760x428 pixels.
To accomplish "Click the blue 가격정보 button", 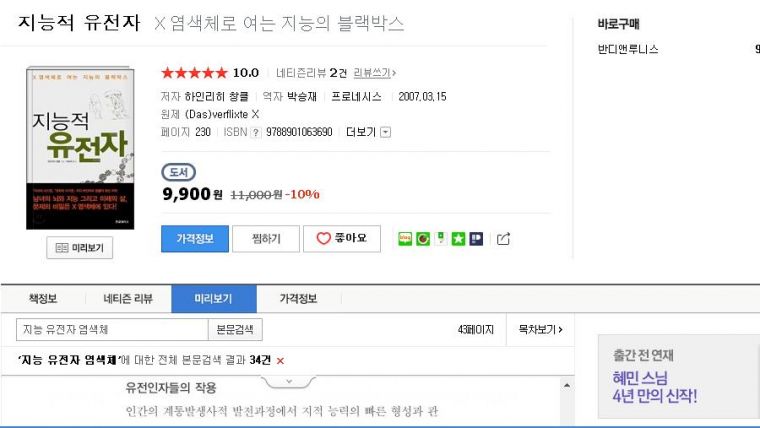I will [194, 238].
